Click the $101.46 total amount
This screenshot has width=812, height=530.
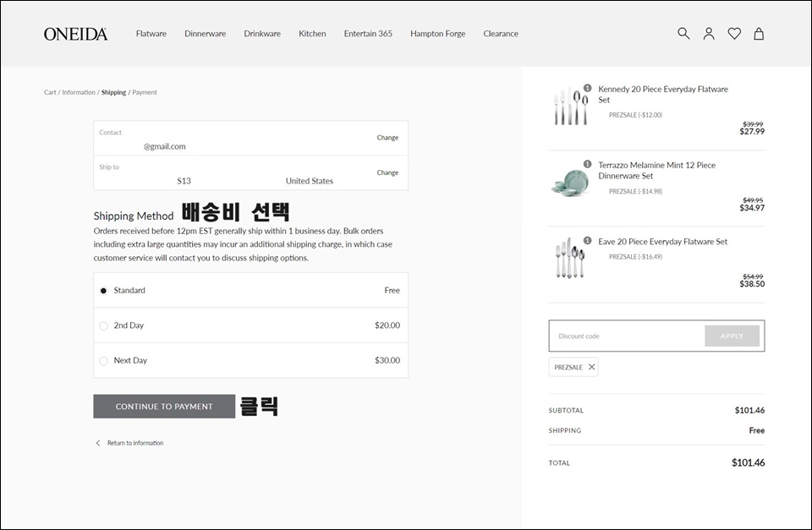click(x=748, y=462)
